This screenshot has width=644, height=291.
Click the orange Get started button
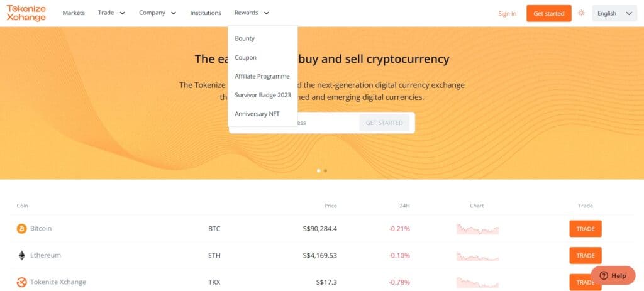pyautogui.click(x=548, y=14)
